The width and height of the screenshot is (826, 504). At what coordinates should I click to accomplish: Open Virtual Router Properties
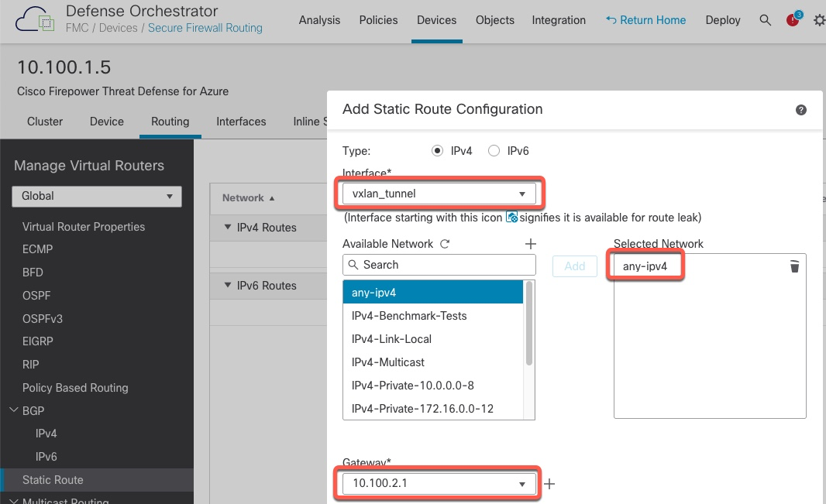pos(83,227)
